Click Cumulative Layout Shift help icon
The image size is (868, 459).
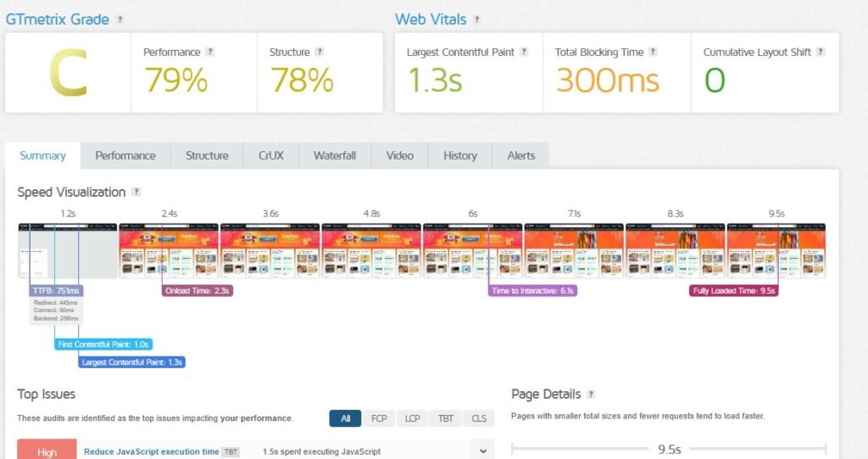(821, 52)
